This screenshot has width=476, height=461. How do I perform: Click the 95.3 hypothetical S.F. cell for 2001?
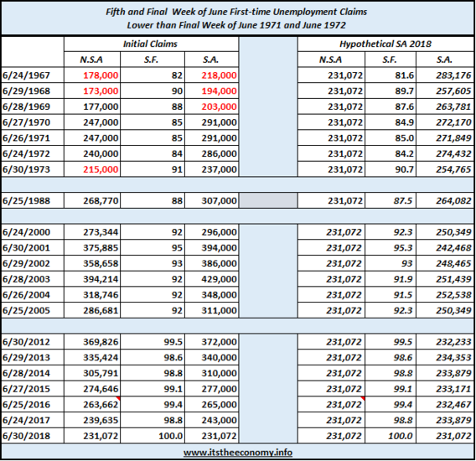coord(391,247)
